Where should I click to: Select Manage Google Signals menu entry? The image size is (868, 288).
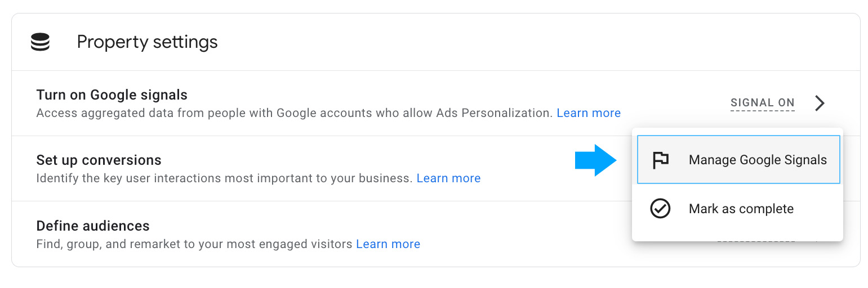click(757, 160)
